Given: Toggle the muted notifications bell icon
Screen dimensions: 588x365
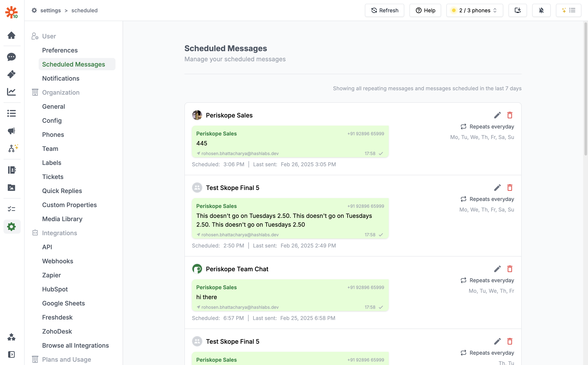Looking at the screenshot, I should [541, 10].
